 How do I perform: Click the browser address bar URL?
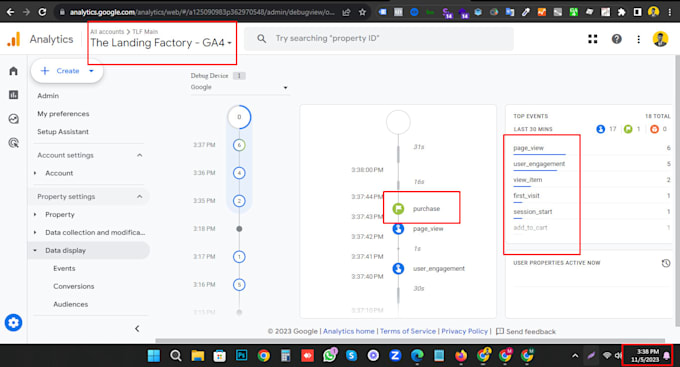[202, 12]
